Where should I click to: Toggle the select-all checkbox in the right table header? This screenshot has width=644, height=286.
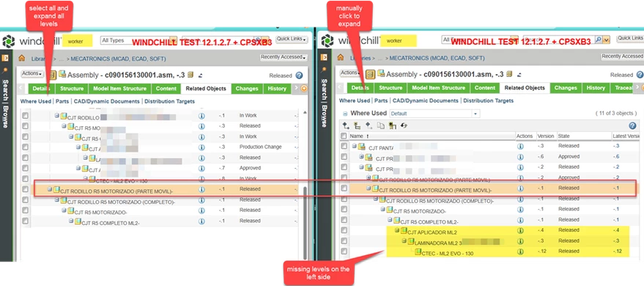pos(344,136)
